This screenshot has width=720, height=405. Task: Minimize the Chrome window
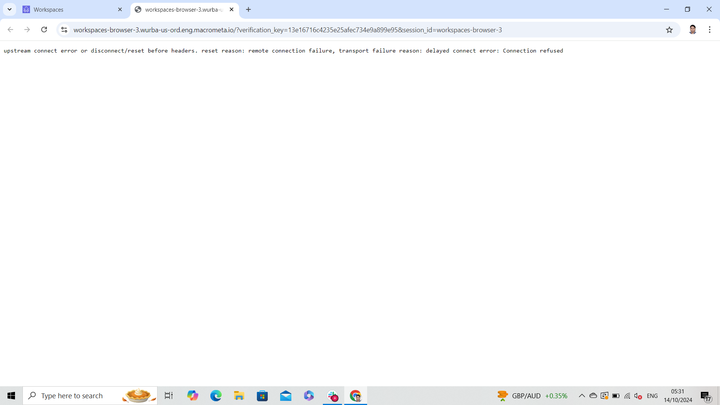[x=666, y=9]
